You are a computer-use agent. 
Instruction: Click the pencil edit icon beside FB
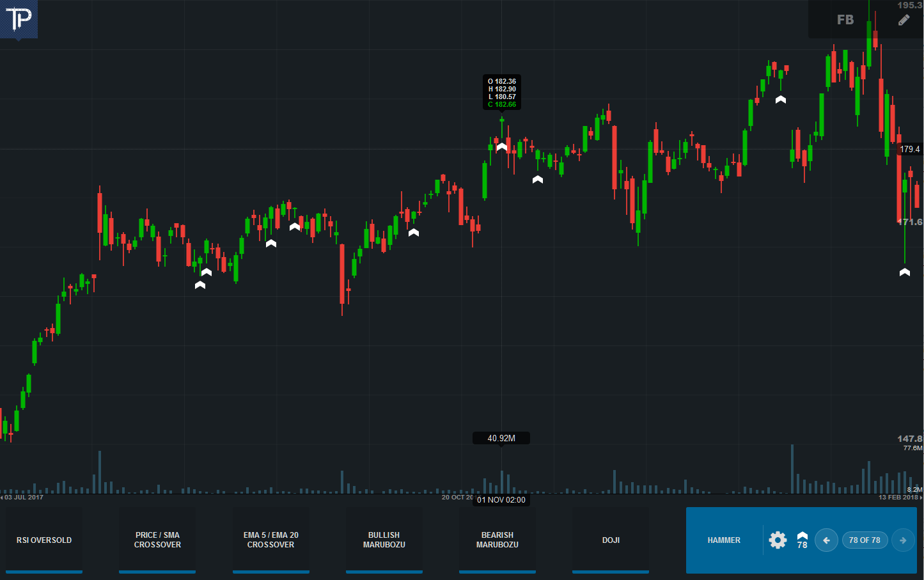click(x=904, y=20)
